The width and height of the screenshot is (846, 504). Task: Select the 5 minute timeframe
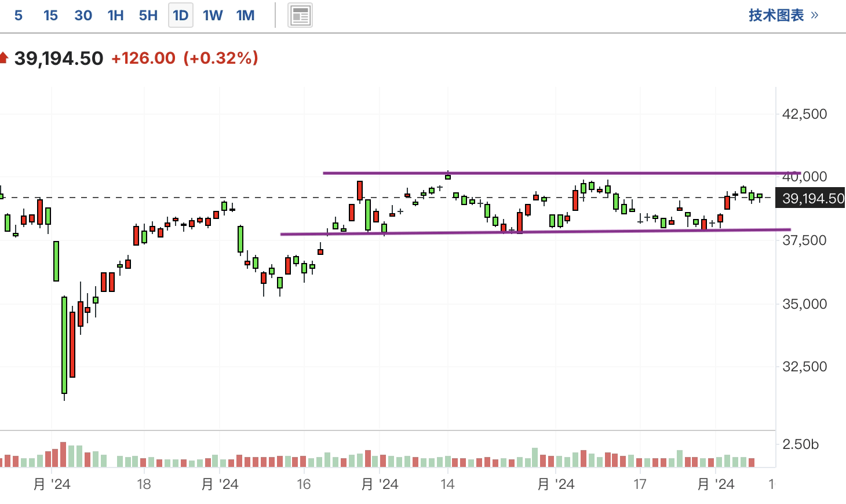19,16
